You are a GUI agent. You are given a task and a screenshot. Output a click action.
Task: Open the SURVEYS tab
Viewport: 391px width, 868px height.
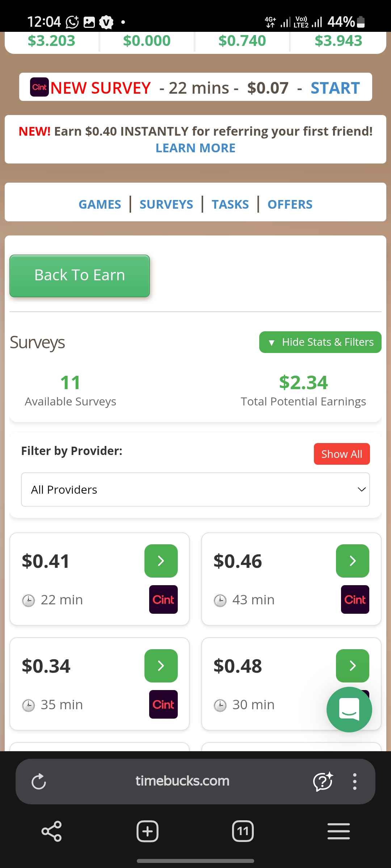(x=166, y=204)
